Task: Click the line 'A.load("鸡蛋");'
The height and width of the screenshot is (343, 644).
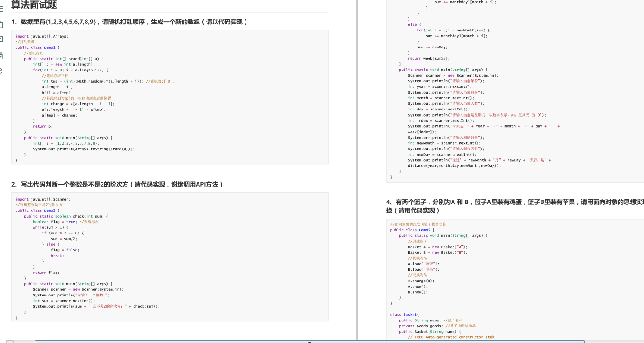Action: [424, 264]
